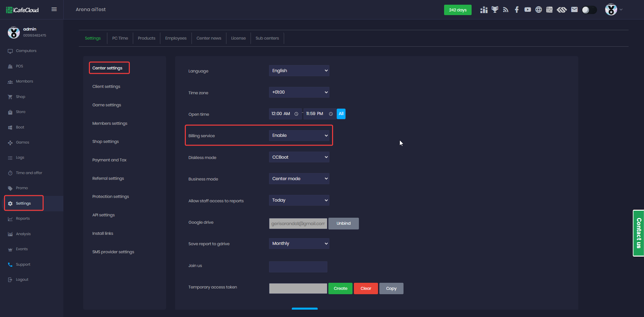This screenshot has height=317, width=644.
Task: Collapse sidebar with hamburger menu icon
Action: [54, 9]
